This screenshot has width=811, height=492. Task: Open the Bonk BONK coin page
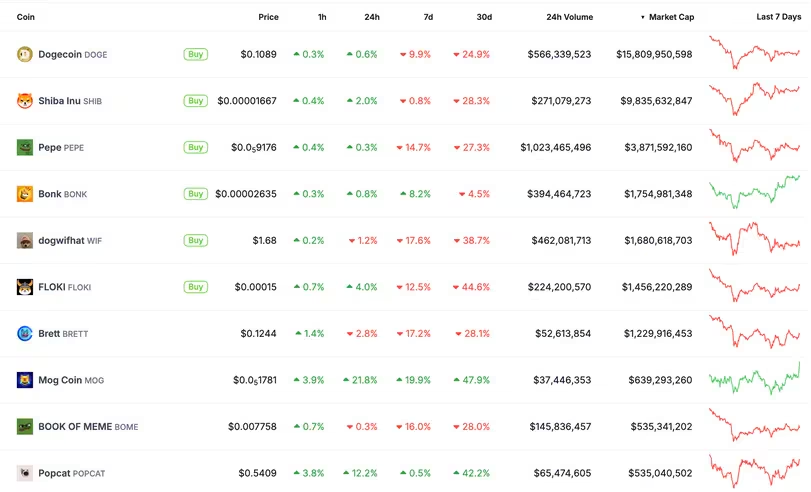63,194
